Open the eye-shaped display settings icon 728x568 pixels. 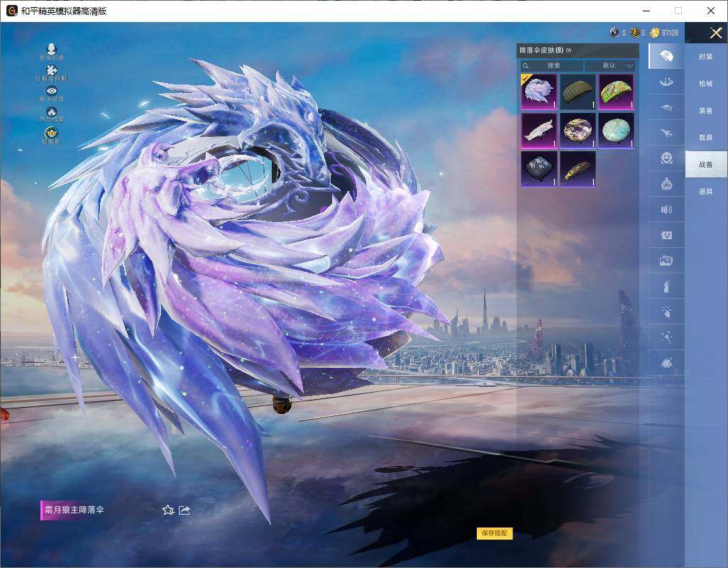[52, 91]
